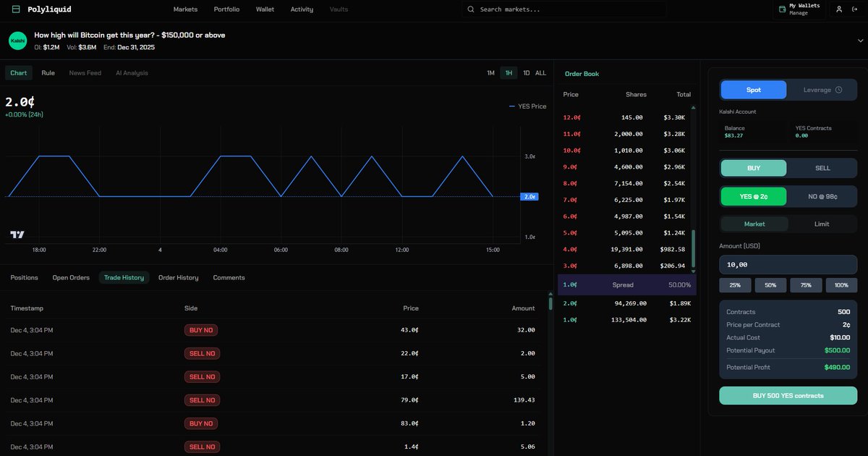The width and height of the screenshot is (868, 456).
Task: Switch to the Rule tab
Action: point(48,73)
